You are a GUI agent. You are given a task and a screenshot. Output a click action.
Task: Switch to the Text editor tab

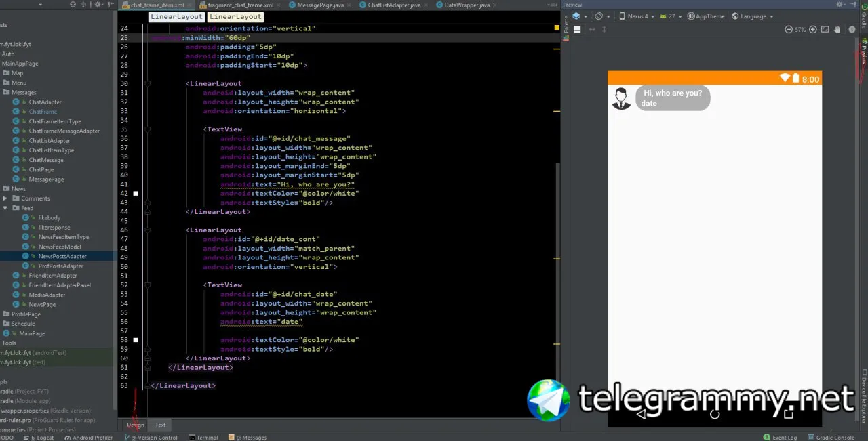[x=160, y=425]
